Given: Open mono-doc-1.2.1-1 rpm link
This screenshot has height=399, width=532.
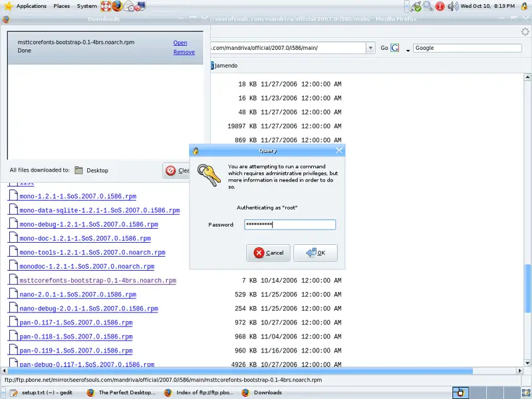Looking at the screenshot, I should [85, 239].
